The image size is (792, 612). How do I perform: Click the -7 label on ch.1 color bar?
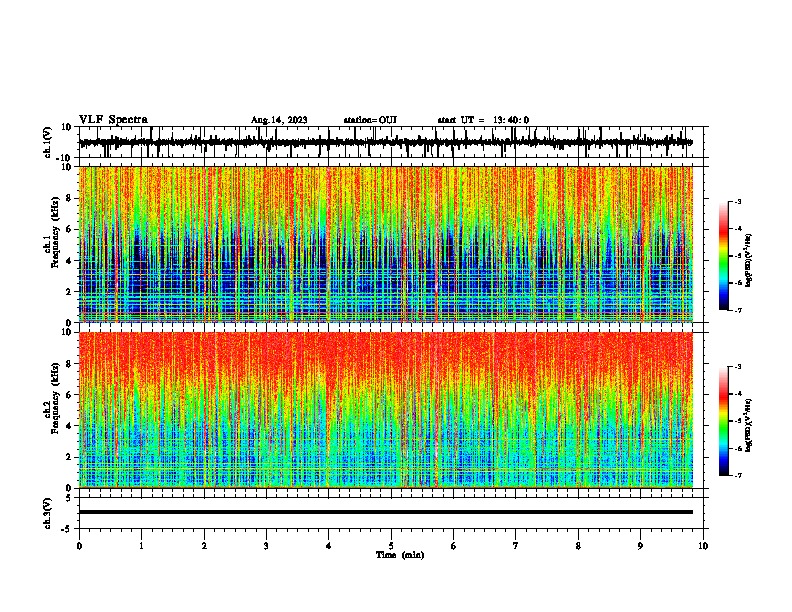coord(737,310)
